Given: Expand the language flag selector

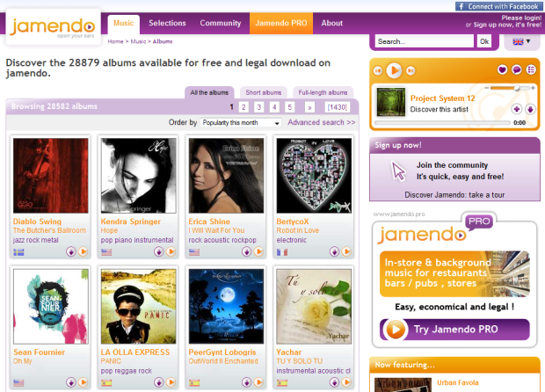Looking at the screenshot, I should [522, 41].
